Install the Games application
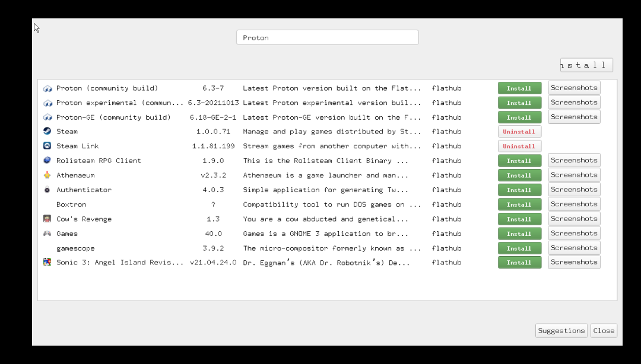The width and height of the screenshot is (641, 364). pyautogui.click(x=519, y=234)
